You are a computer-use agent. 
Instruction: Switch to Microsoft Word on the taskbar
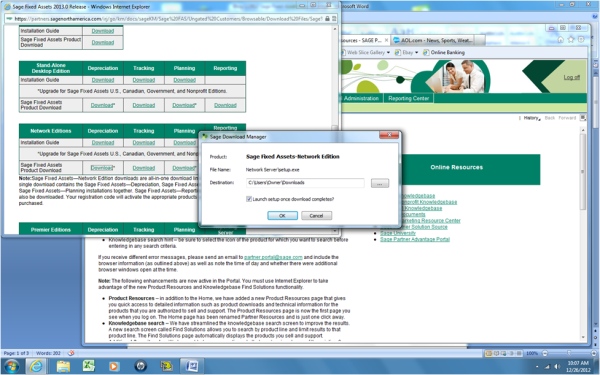(x=192, y=366)
